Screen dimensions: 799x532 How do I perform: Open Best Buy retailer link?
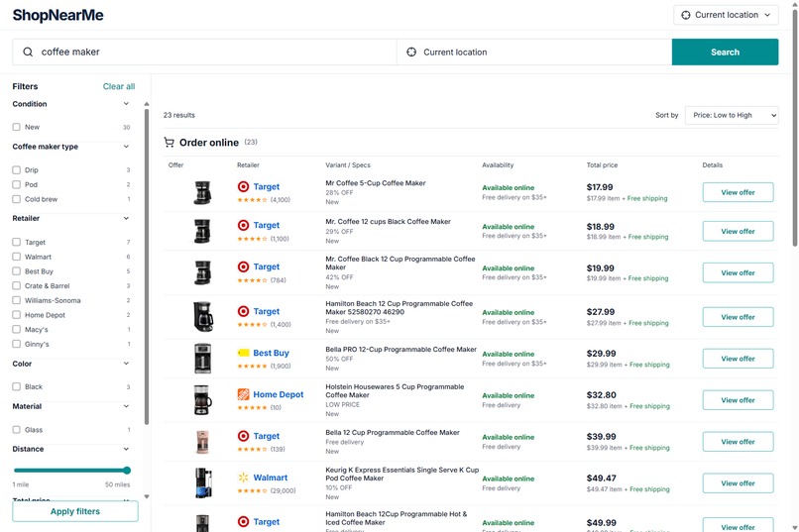(271, 353)
